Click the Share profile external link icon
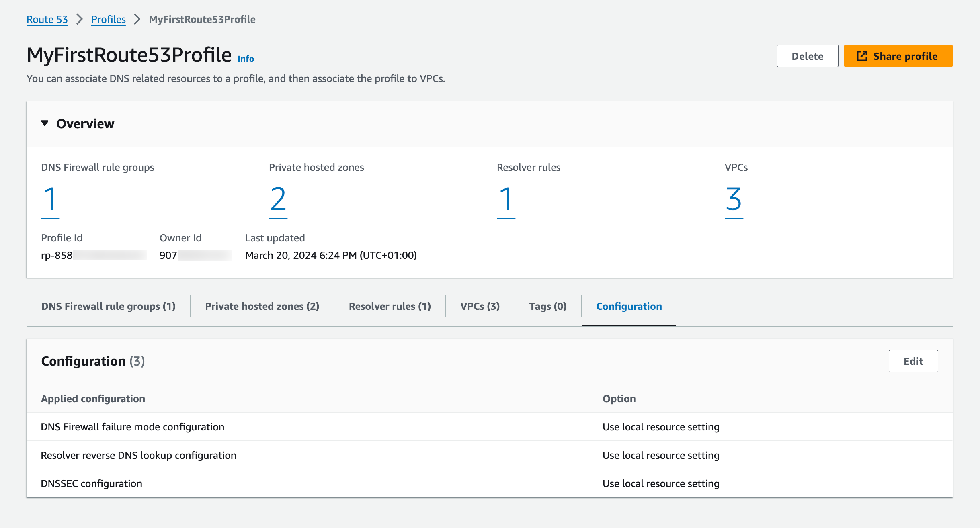980x528 pixels. 862,56
